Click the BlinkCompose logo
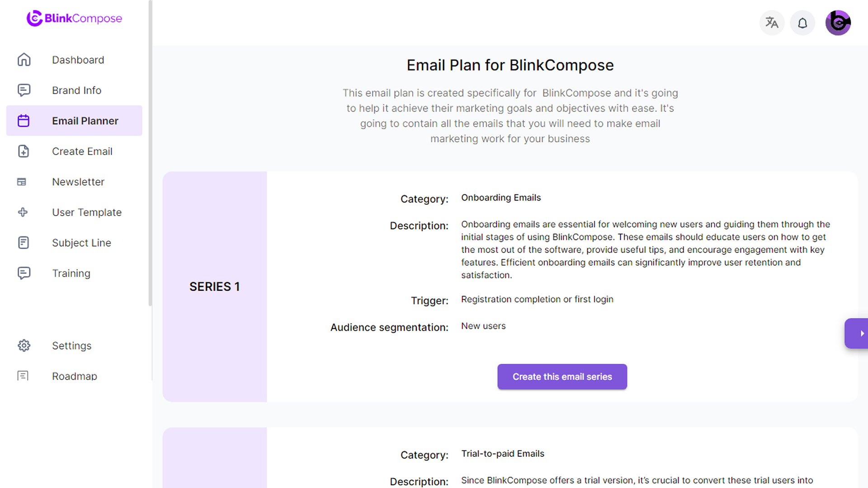868x488 pixels. tap(75, 19)
